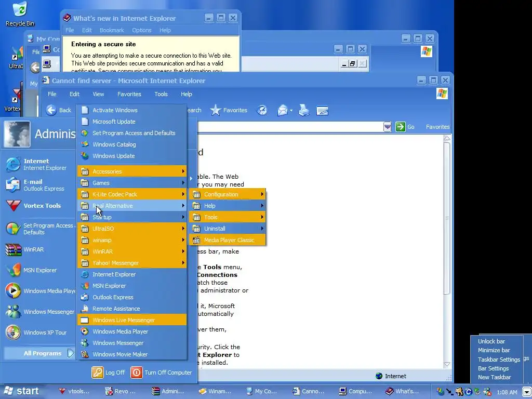The height and width of the screenshot is (399, 532).
Task: Open the Configuration submenu folder
Action: [228, 194]
